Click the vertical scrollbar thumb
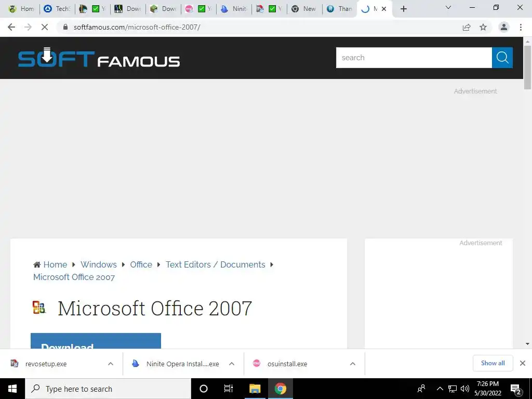This screenshot has width=532, height=399. [x=527, y=67]
